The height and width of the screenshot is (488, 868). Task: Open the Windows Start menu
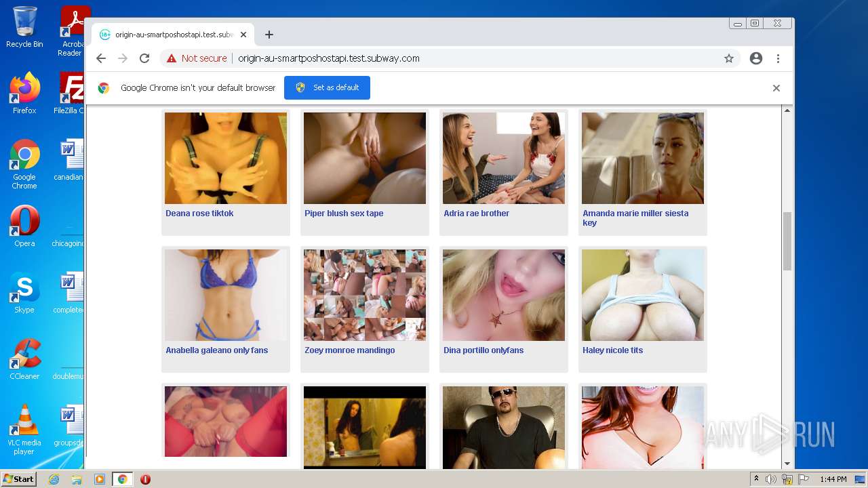click(x=18, y=479)
